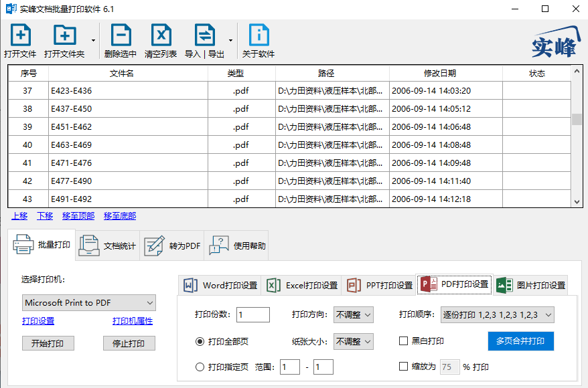Open the 使用帮助 help tab icon
Screen dimensions: 588x388
(x=219, y=246)
